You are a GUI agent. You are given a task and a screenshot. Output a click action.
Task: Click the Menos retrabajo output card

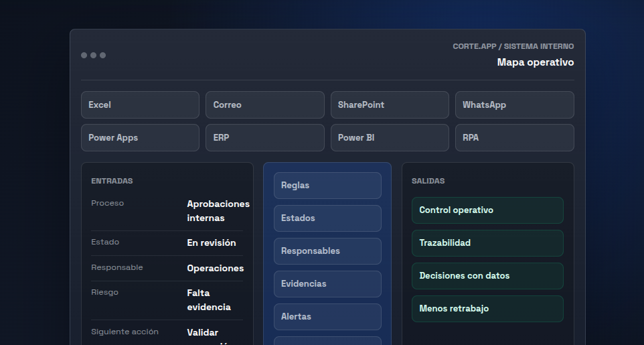[x=487, y=309]
